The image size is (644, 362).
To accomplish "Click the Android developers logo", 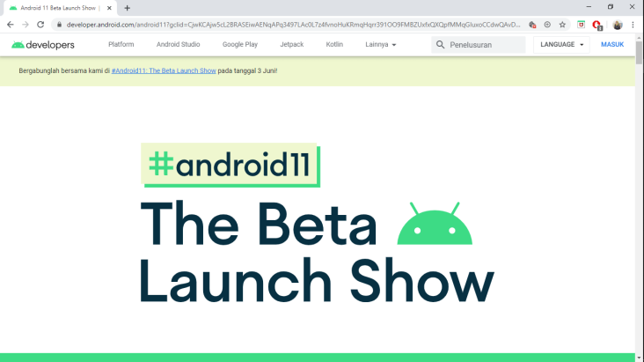I will point(43,45).
